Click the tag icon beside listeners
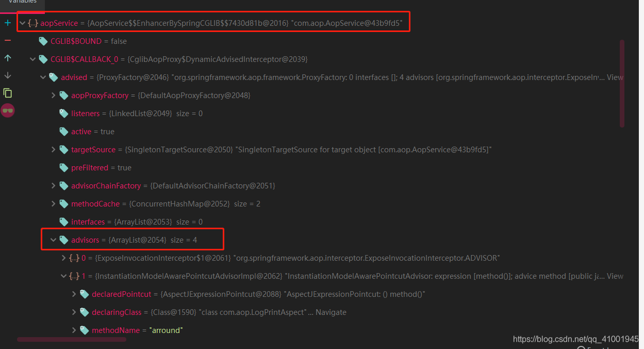Screen dimensions: 644x349 64,114
